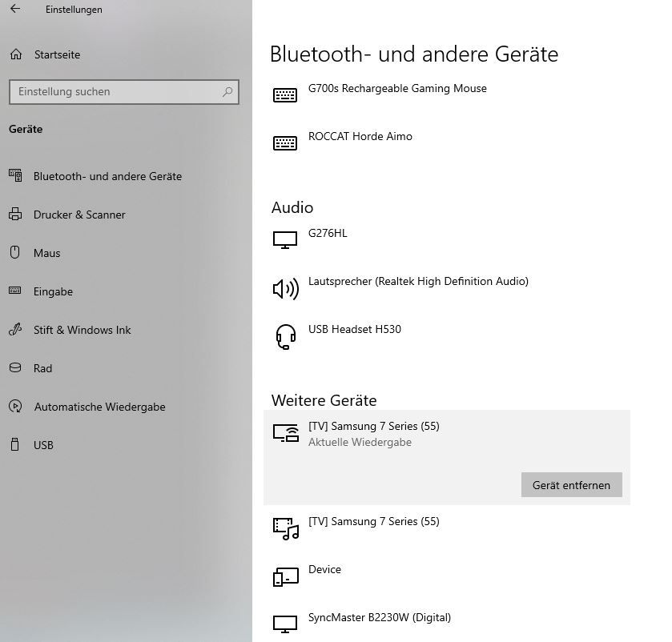The height and width of the screenshot is (642, 672).
Task: Click the media icon of second Samsung TV entry
Action: click(x=285, y=528)
